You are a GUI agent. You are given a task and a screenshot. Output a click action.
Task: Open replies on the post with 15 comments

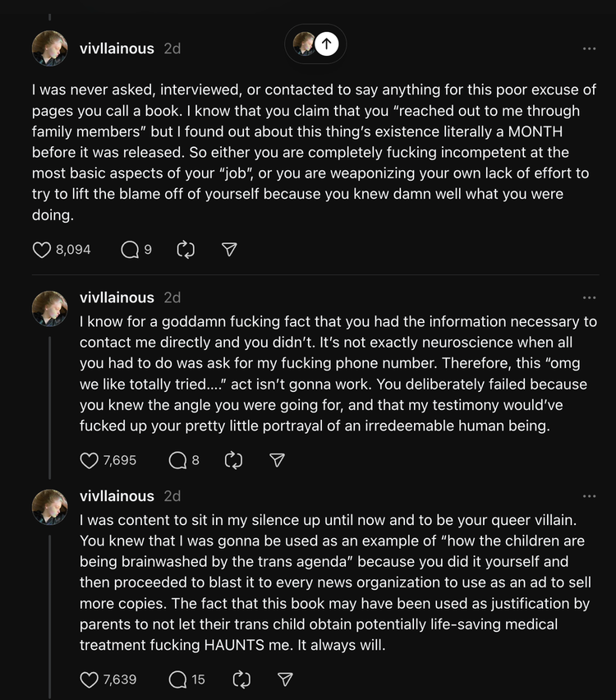point(177,679)
